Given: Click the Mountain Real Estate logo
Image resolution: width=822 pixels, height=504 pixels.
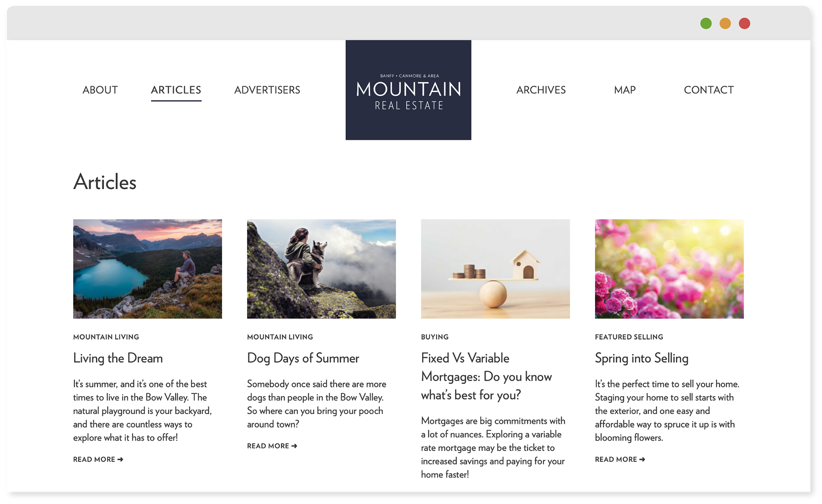Looking at the screenshot, I should coord(408,90).
